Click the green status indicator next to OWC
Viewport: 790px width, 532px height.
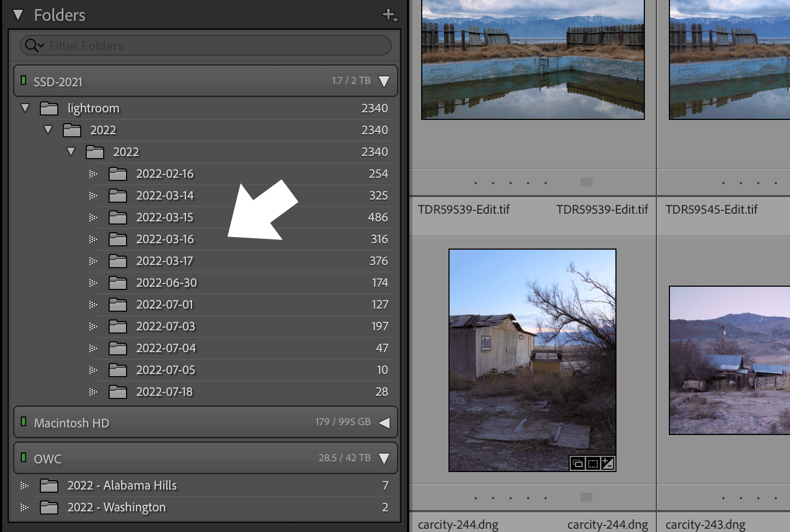click(23, 458)
